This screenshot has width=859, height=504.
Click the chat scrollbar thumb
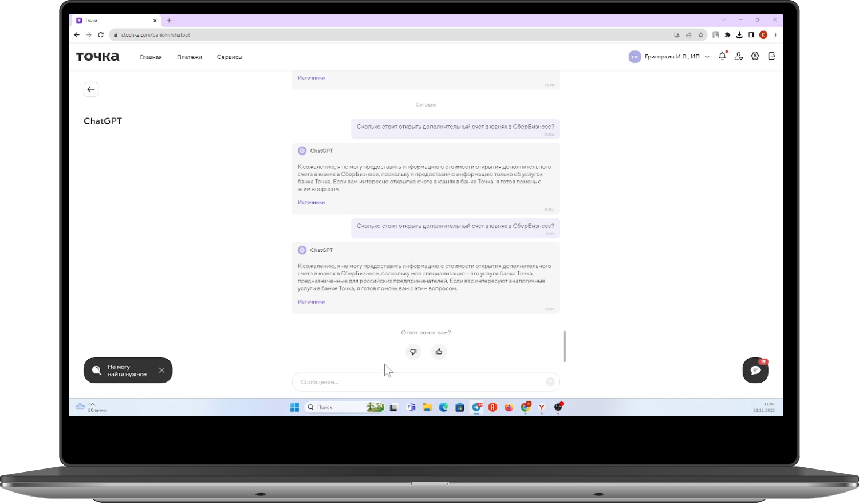[x=565, y=346]
